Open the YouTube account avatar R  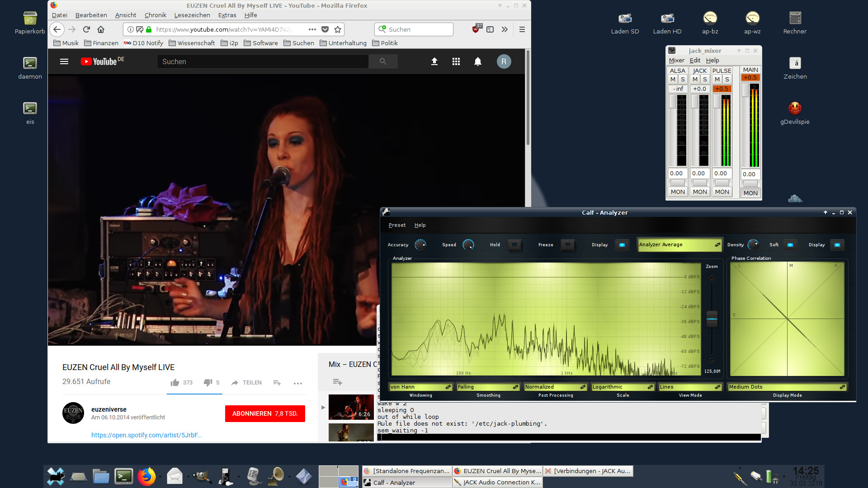[x=504, y=61]
